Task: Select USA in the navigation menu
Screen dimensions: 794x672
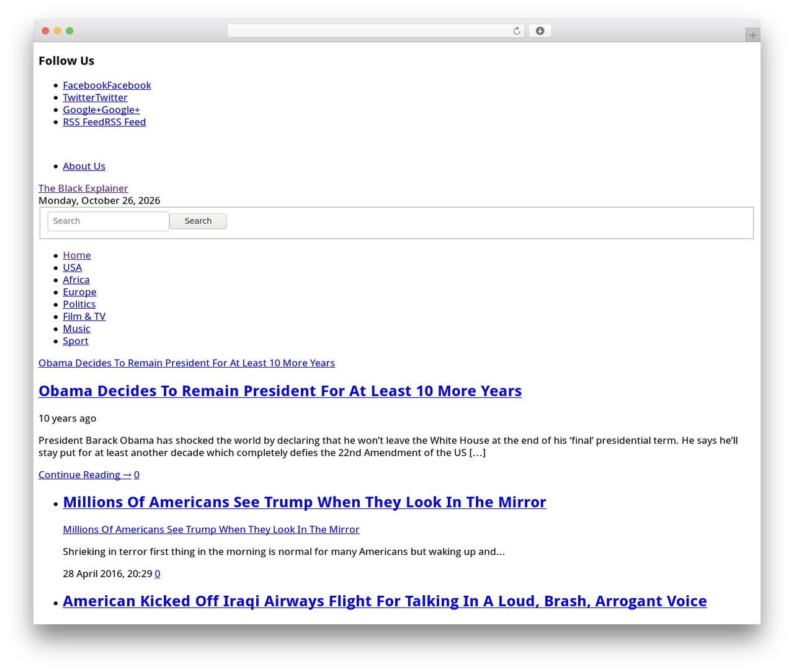Action: [72, 268]
